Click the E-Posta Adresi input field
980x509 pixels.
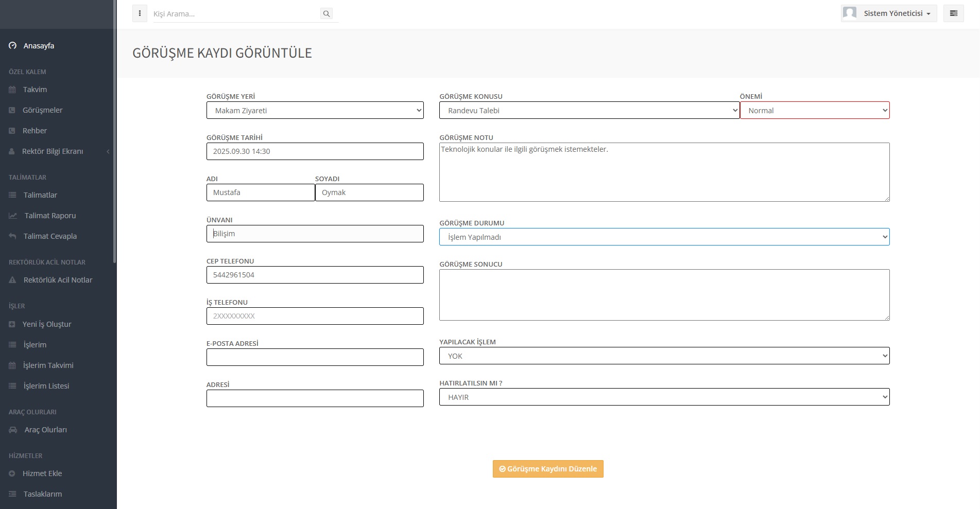pyautogui.click(x=315, y=357)
